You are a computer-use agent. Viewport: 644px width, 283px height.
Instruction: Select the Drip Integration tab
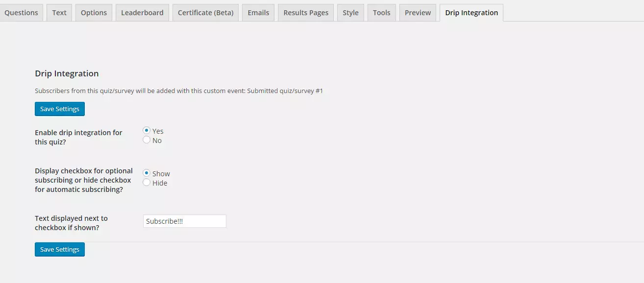pyautogui.click(x=471, y=13)
